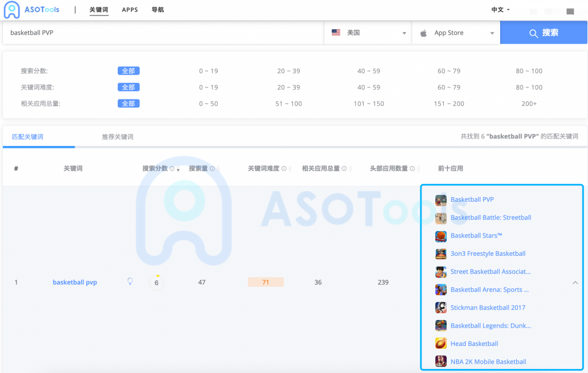
Task: Open the NBA 2K Mobile Basketball app icon
Action: 440,362
